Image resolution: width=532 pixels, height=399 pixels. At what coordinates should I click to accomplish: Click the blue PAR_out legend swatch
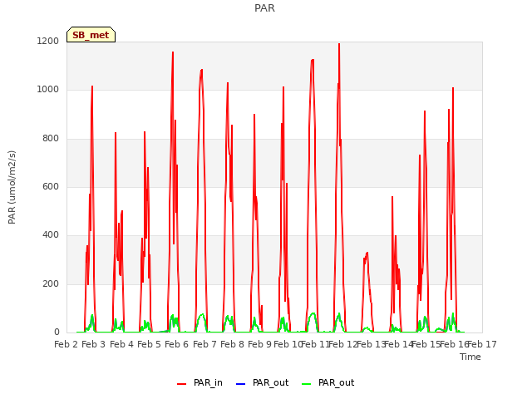pyautogui.click(x=240, y=384)
